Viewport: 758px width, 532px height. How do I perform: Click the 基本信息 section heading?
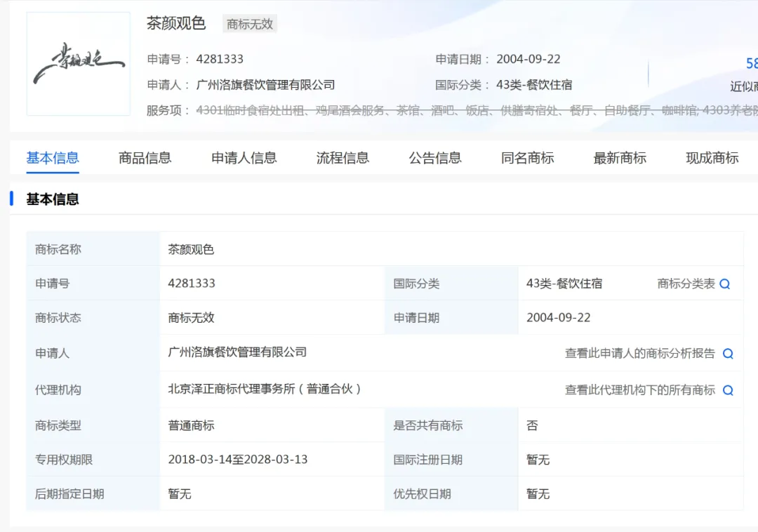[53, 199]
